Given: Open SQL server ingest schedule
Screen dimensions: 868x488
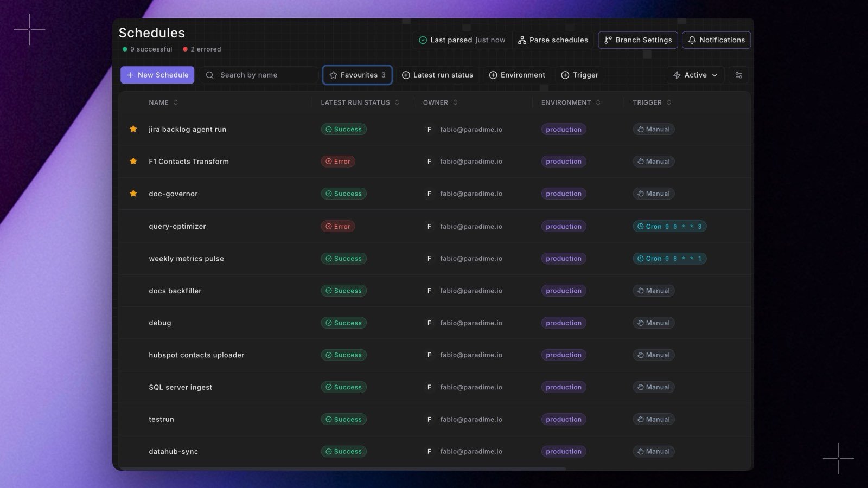Looking at the screenshot, I should [x=180, y=387].
